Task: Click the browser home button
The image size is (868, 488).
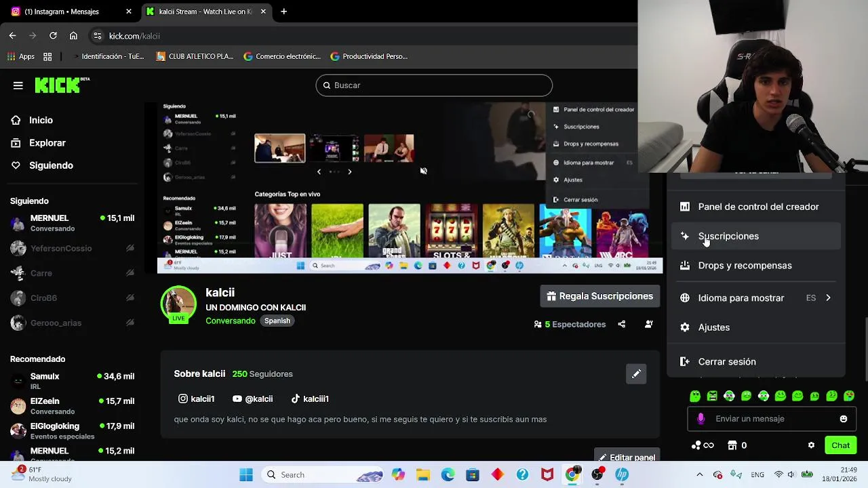Action: (x=73, y=36)
